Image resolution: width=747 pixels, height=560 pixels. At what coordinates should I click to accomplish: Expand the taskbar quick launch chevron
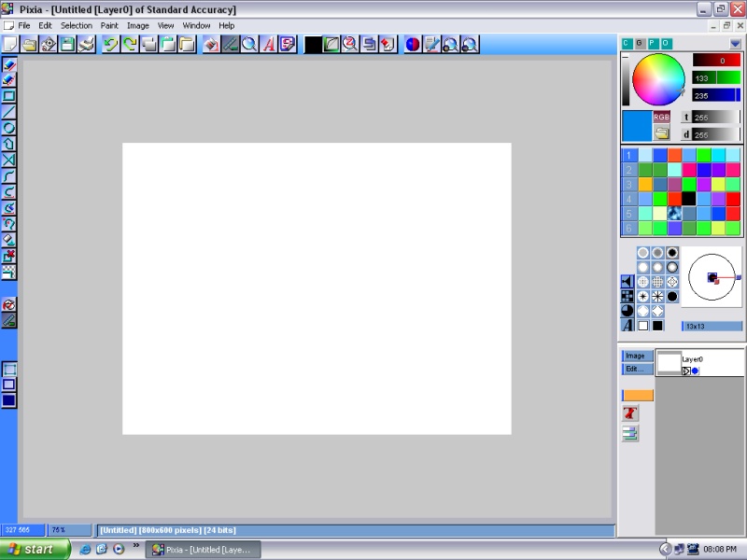[x=137, y=545]
